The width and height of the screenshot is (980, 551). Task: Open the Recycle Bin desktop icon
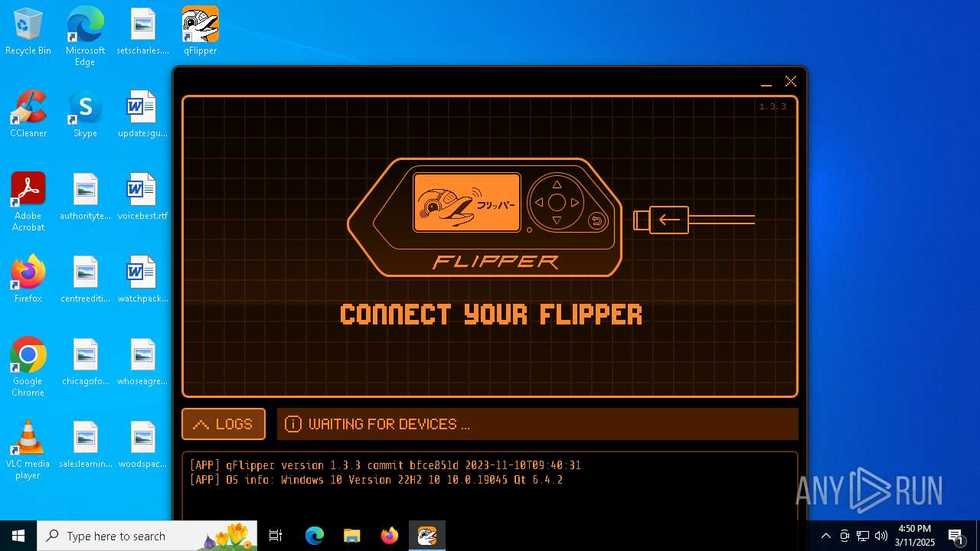click(x=28, y=32)
